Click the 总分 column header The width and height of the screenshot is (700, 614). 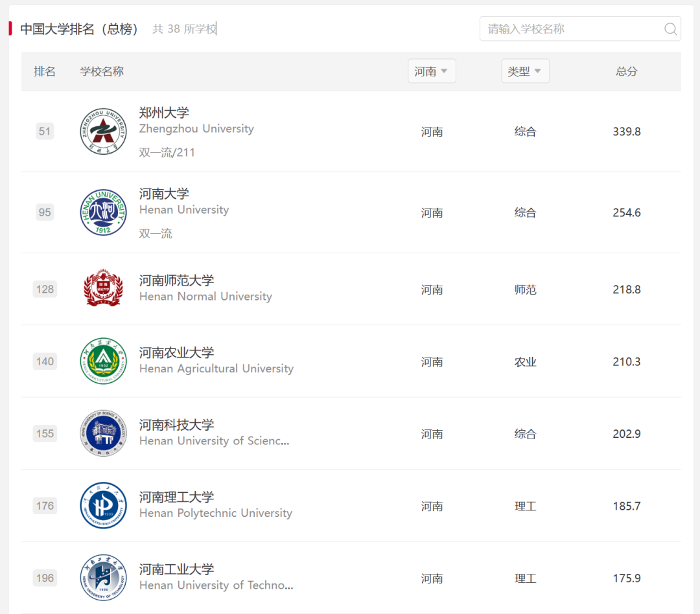(x=626, y=71)
